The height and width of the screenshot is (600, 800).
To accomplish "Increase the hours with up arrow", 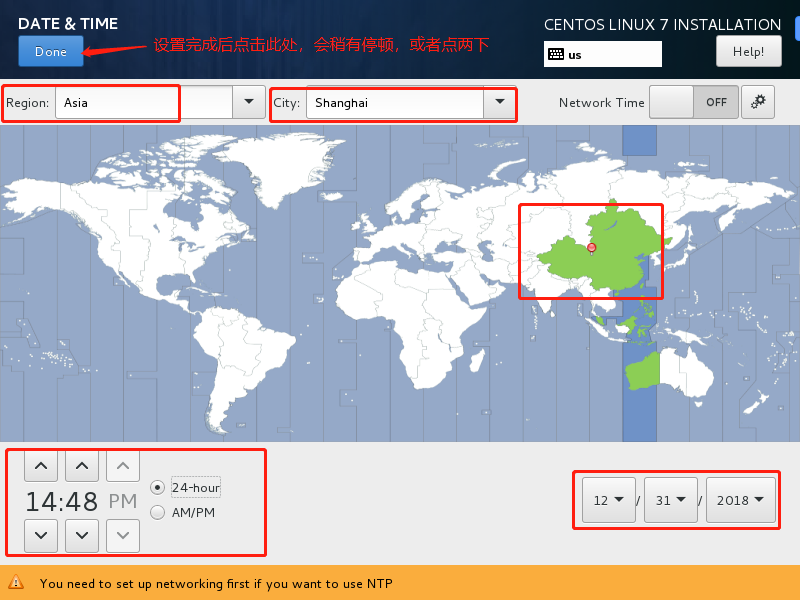I will [x=41, y=465].
